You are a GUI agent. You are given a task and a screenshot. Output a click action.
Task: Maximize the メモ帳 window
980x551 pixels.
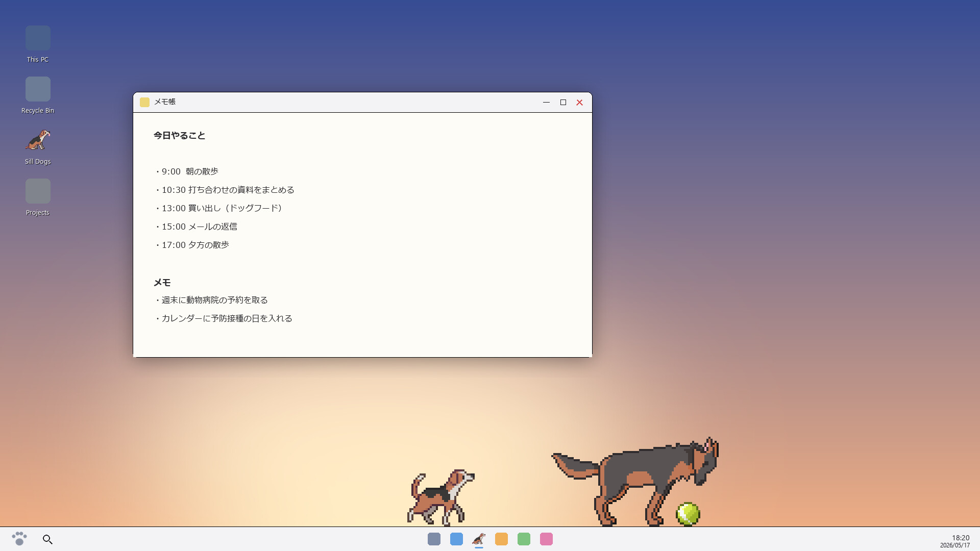pos(563,102)
